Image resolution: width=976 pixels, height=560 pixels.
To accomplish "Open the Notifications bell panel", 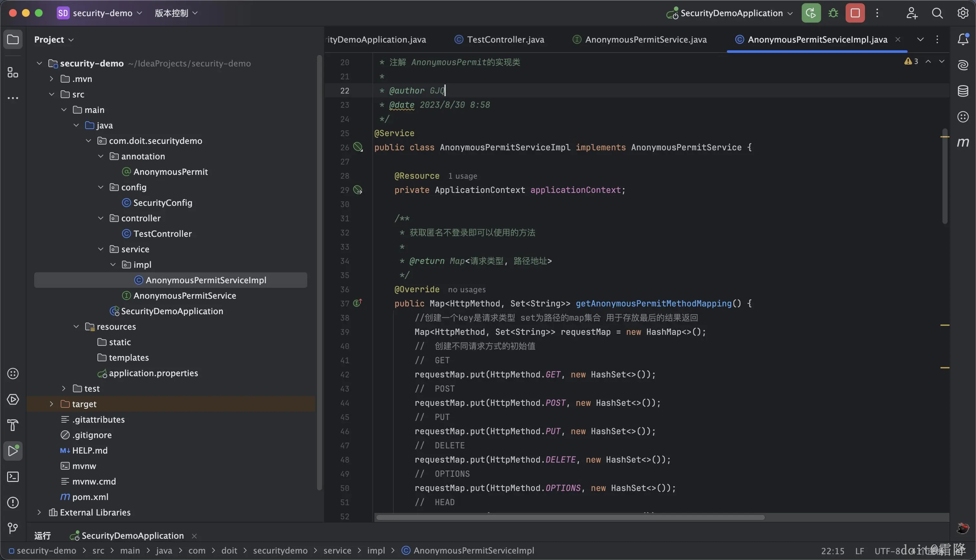I will pos(962,39).
